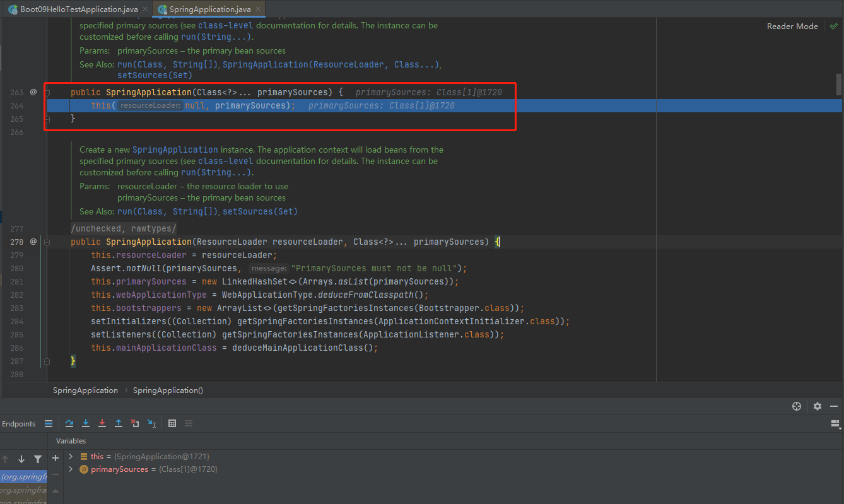Expand the folded '/unchecked, rawtypes/' annotation
This screenshot has width=844, height=504.
[x=124, y=228]
